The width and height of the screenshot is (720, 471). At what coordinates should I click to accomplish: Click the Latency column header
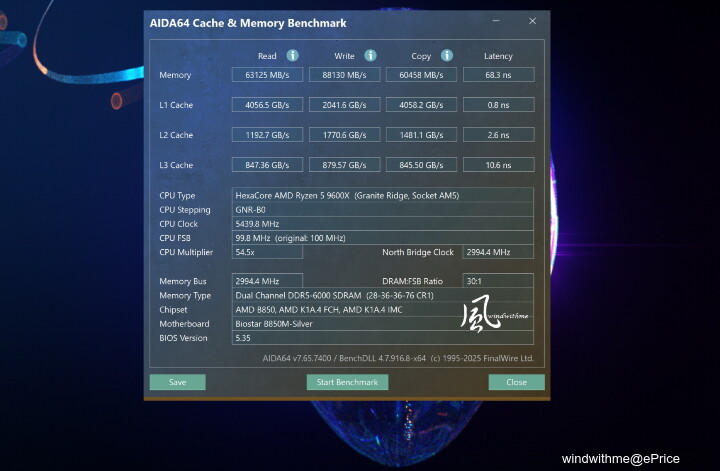pyautogui.click(x=498, y=56)
